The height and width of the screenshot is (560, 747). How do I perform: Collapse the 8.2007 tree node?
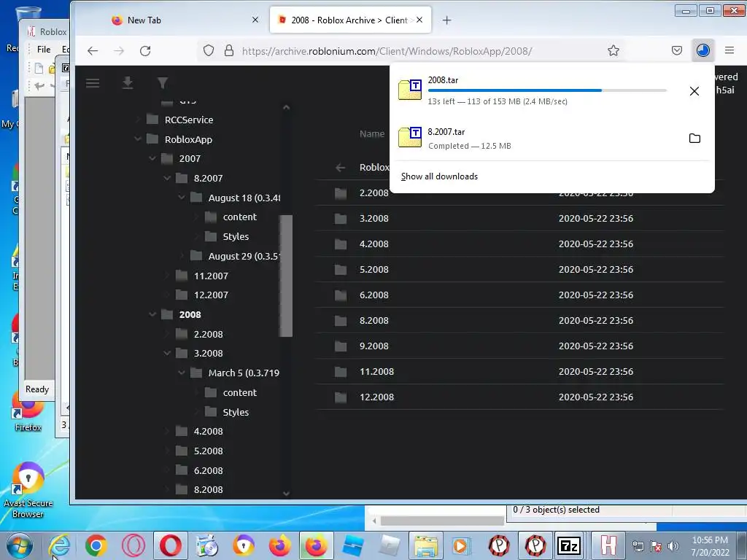[167, 178]
